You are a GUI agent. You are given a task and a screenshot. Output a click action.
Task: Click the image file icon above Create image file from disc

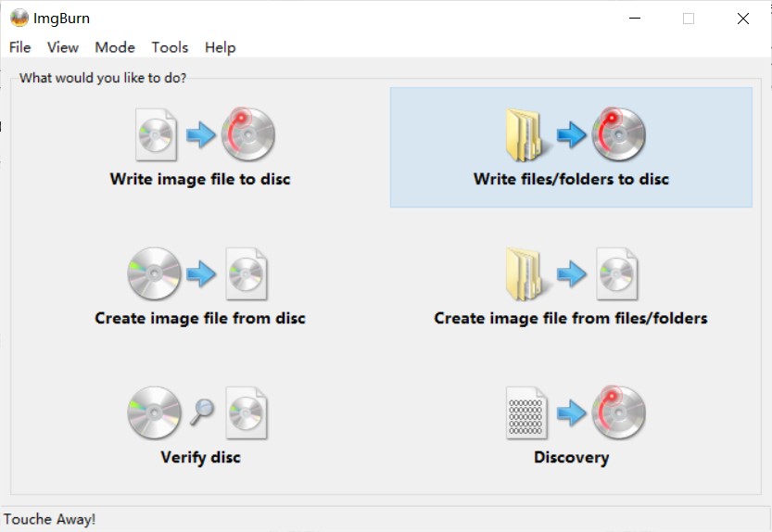[x=247, y=274]
